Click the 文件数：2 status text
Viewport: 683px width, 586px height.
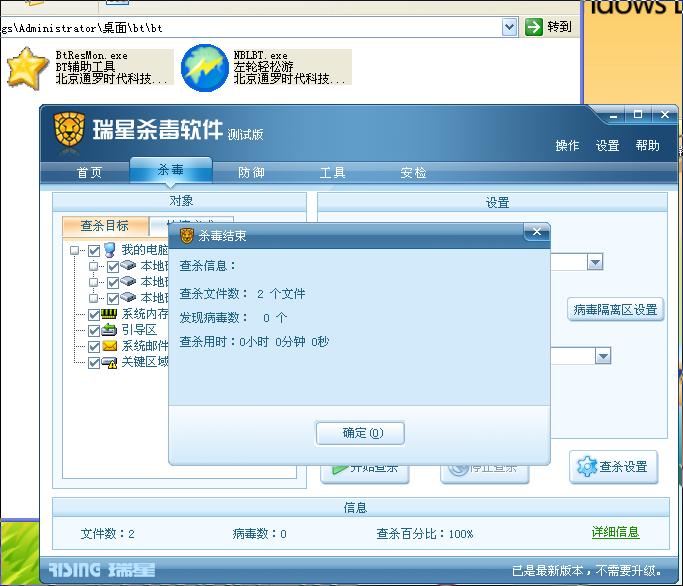coord(108,534)
